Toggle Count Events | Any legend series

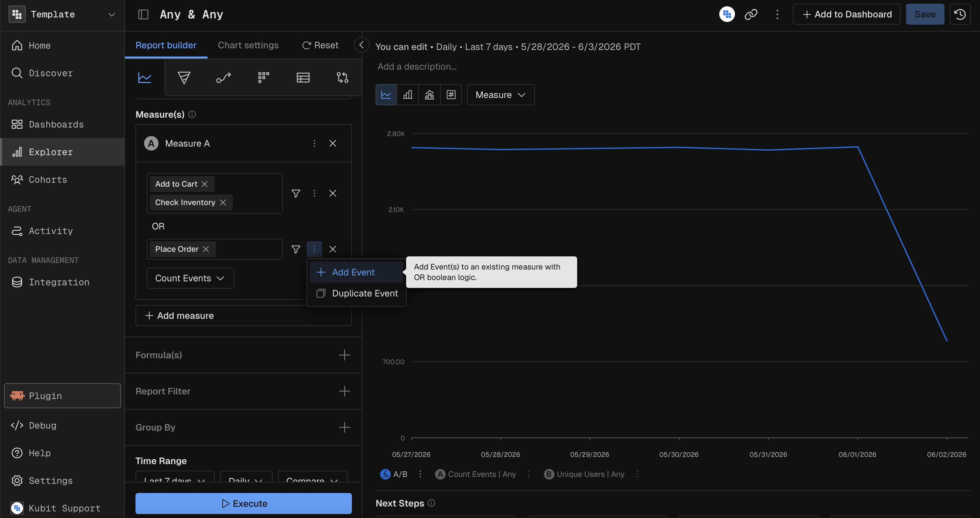(475, 474)
